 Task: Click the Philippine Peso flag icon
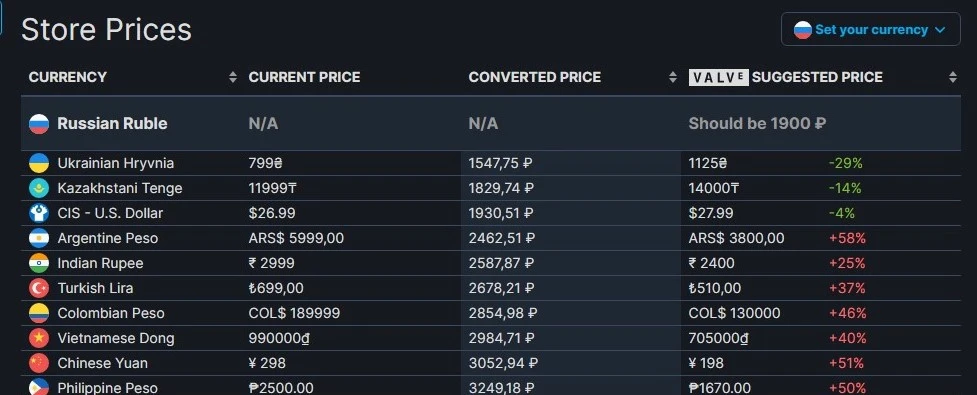[39, 388]
